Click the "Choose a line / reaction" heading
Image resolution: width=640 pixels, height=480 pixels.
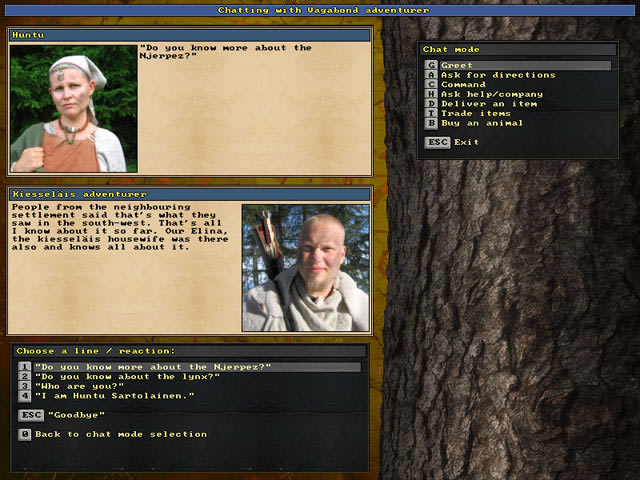pos(96,351)
